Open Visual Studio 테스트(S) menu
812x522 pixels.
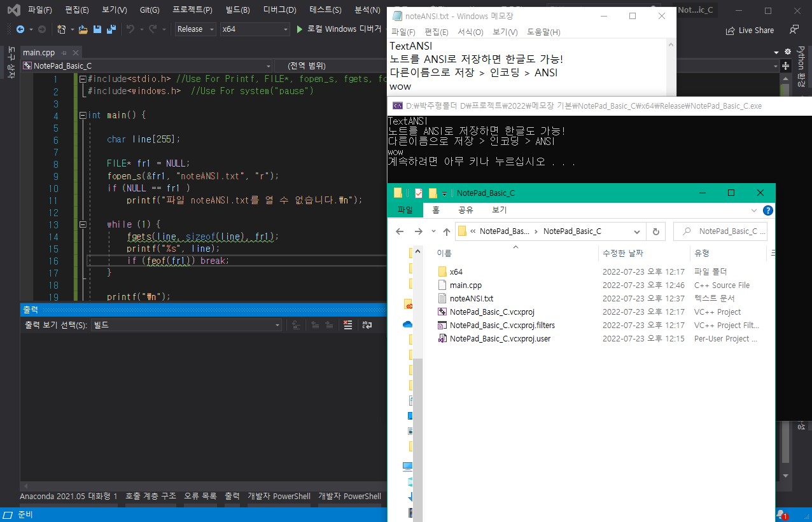[x=325, y=10]
